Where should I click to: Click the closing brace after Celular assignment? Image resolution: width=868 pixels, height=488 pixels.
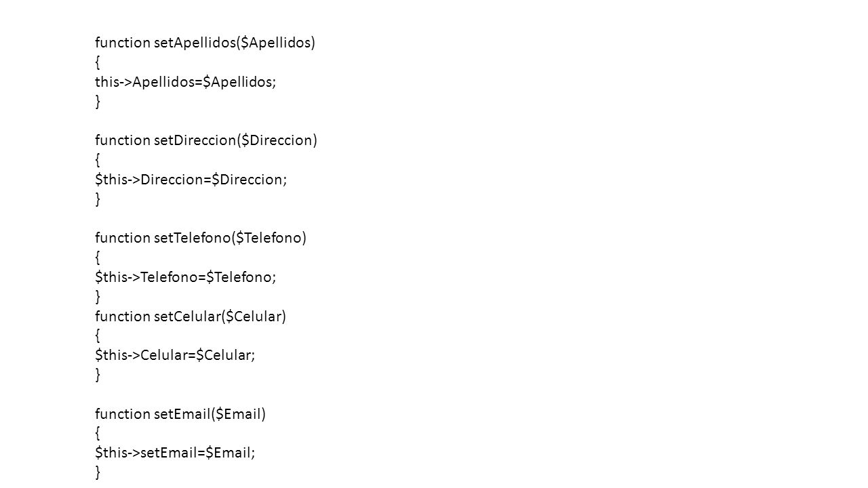[98, 375]
